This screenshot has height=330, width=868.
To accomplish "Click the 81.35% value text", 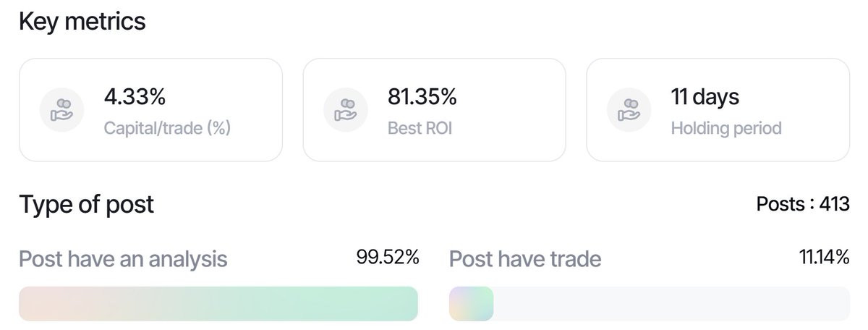I will [422, 96].
